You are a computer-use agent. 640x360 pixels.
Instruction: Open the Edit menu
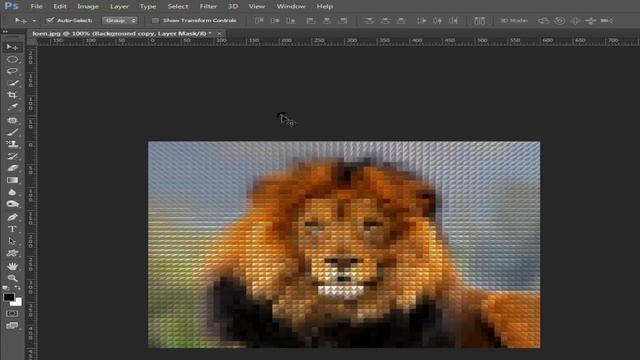(60, 6)
